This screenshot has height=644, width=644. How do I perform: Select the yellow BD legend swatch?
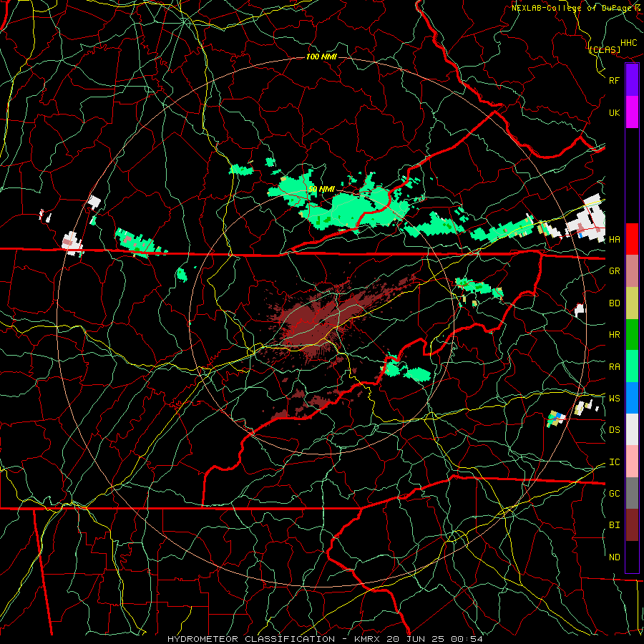[632, 303]
